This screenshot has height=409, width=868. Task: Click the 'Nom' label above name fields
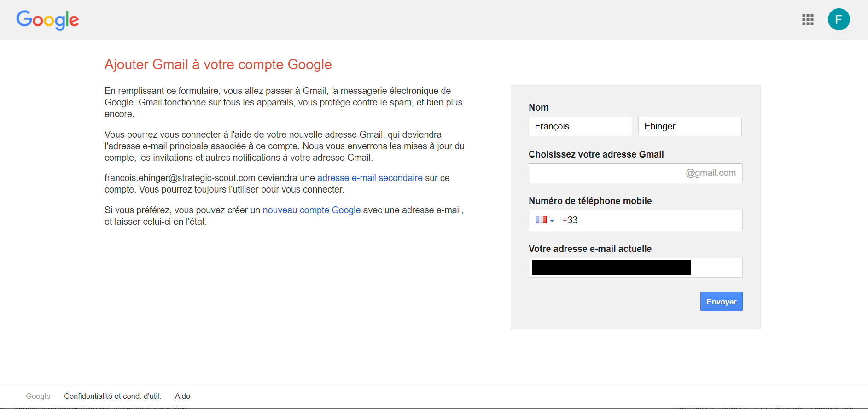coord(538,107)
